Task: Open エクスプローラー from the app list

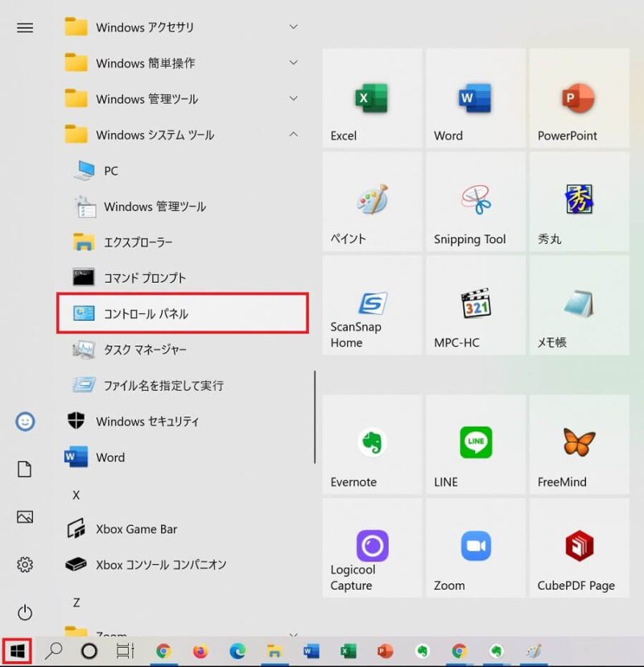Action: pos(183,242)
